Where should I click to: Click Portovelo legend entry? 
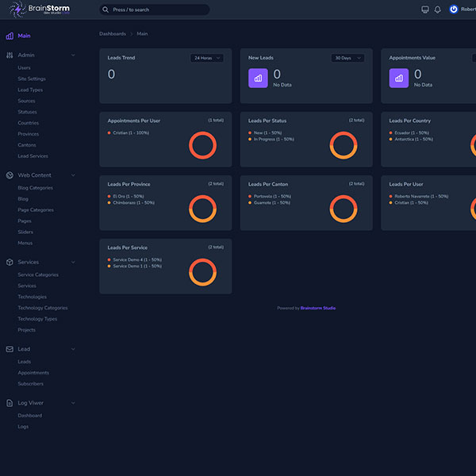coord(270,197)
